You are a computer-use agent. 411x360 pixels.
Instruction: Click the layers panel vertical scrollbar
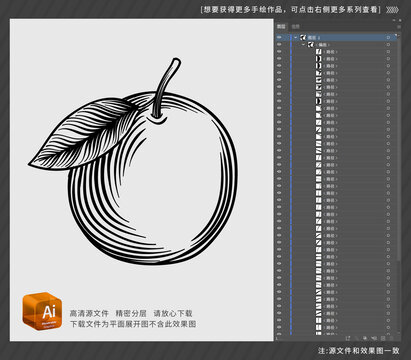point(399,147)
